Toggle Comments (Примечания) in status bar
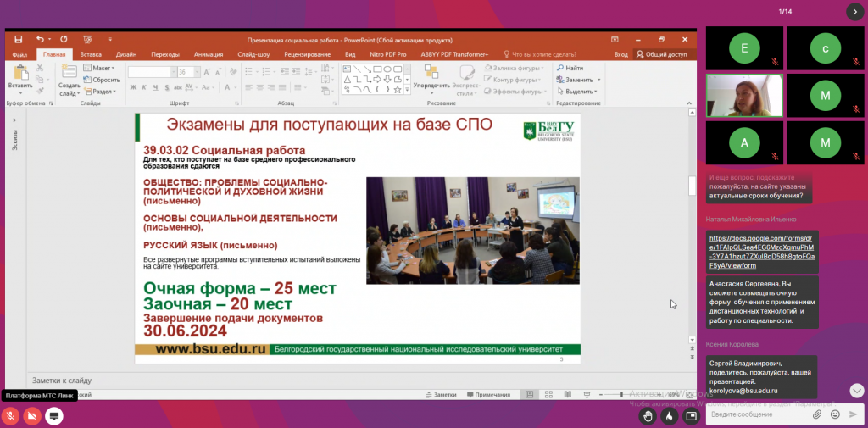 tap(488, 395)
